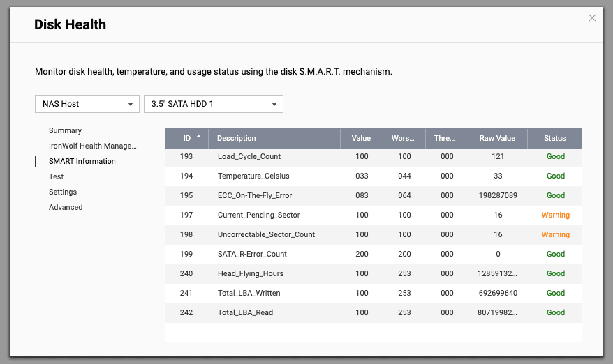The width and height of the screenshot is (613, 364).
Task: Expand the 3.5" SATA HDD 1 dropdown
Action: 213,104
